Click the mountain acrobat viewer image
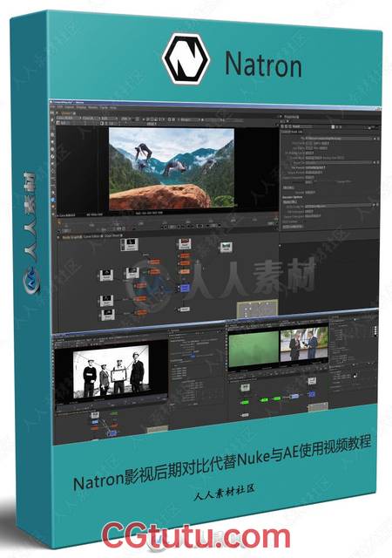 172,167
